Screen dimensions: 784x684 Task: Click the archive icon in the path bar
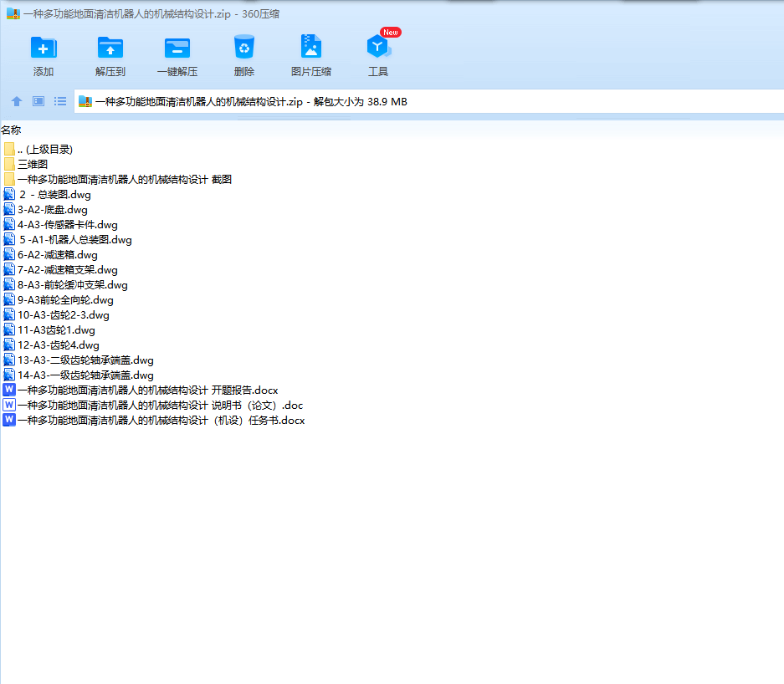click(x=85, y=101)
